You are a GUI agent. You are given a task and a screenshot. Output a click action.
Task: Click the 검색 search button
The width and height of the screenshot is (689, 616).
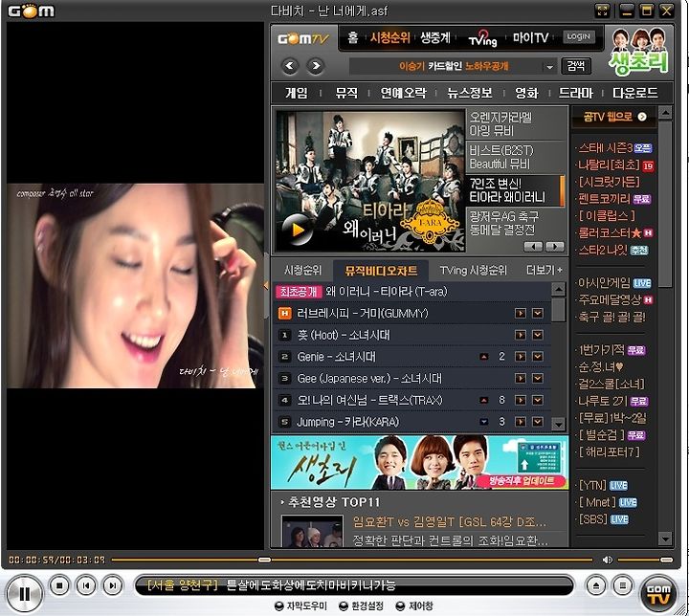click(x=576, y=66)
